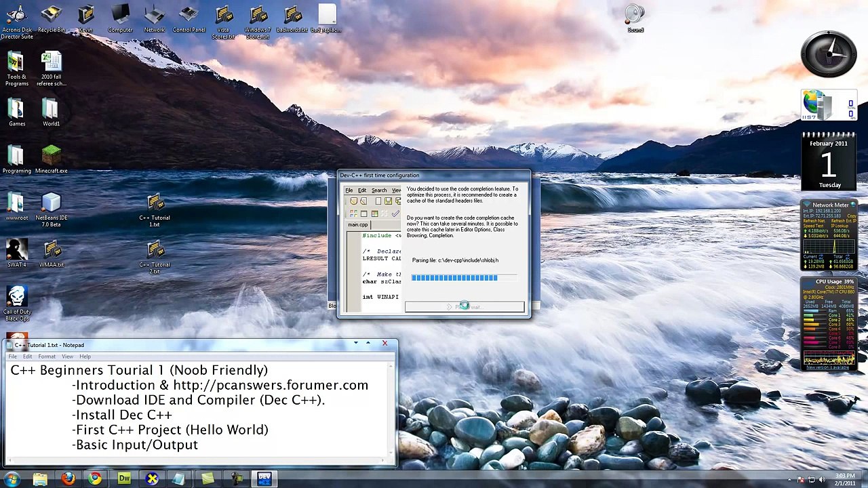This screenshot has height=488, width=868.
Task: Select the Programing desktop folder
Action: pyautogui.click(x=17, y=160)
